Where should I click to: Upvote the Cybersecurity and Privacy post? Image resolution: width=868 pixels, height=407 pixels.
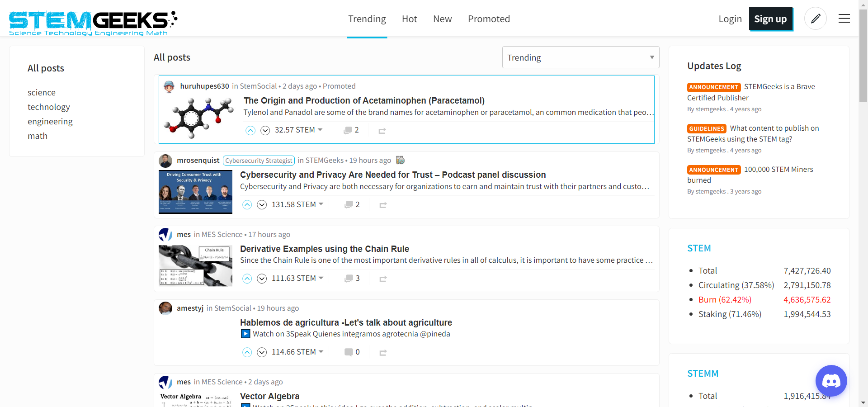click(247, 205)
